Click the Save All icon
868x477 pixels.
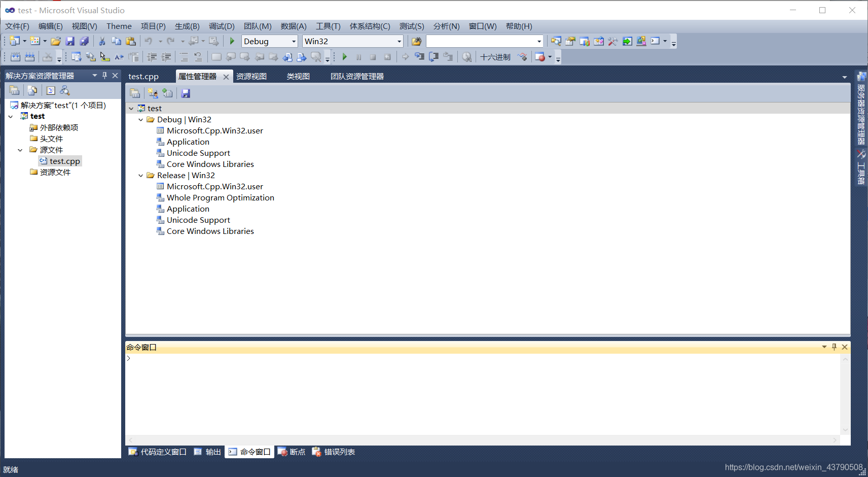click(84, 41)
